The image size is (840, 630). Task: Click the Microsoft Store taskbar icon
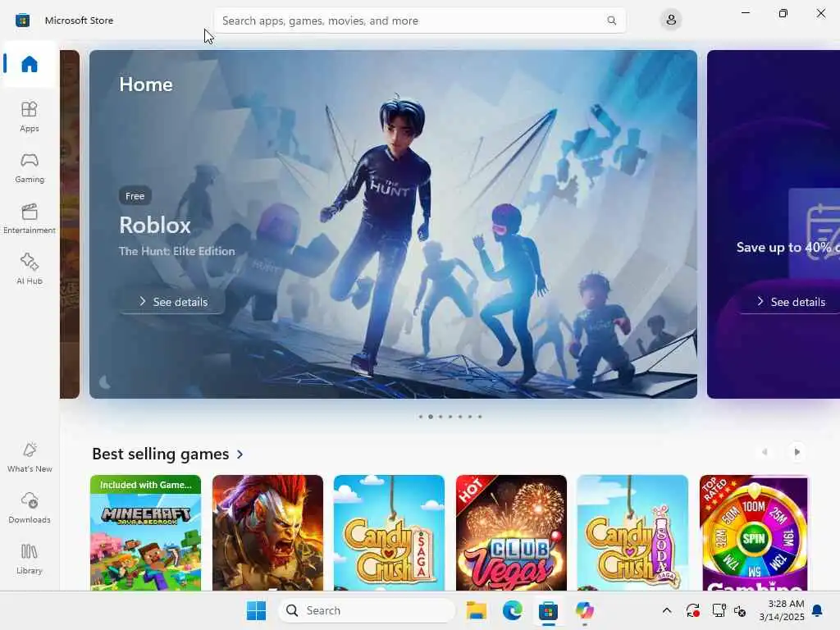tap(548, 610)
